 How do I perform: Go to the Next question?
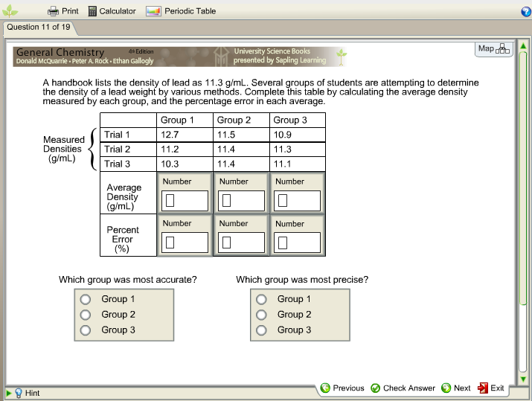(x=455, y=388)
